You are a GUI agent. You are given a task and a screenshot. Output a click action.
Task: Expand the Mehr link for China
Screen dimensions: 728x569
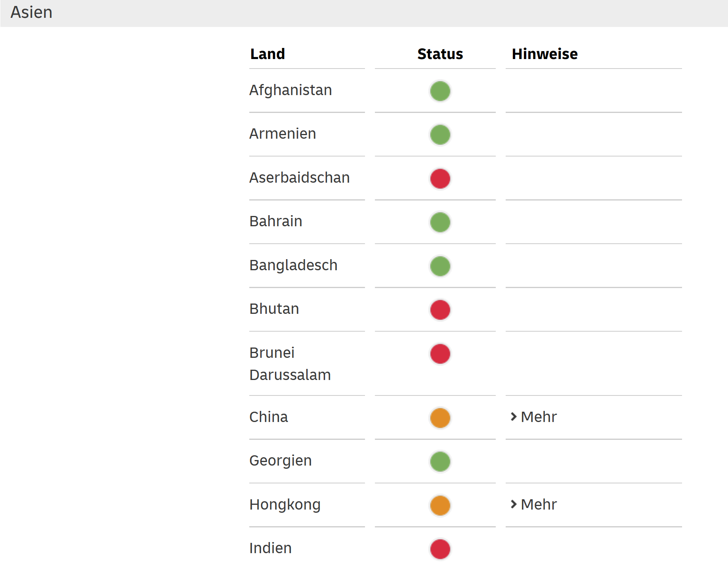534,417
